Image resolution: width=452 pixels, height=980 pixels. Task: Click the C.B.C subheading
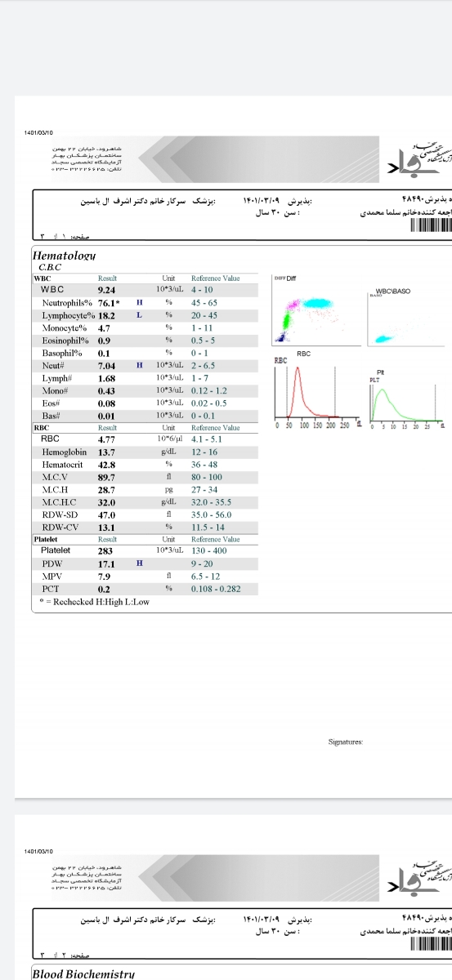click(x=50, y=267)
